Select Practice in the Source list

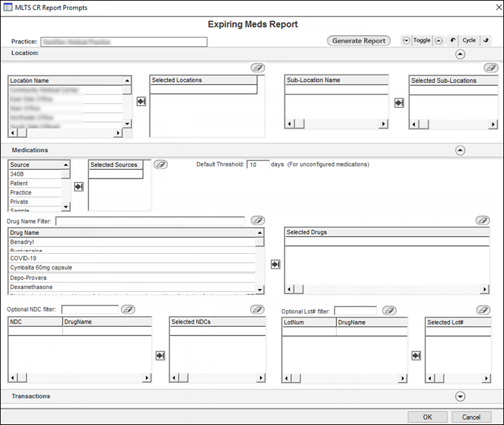coord(35,193)
